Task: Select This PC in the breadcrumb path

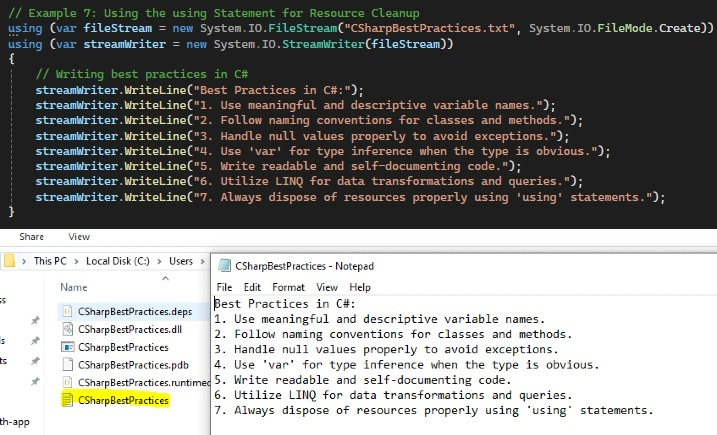Action: click(x=50, y=261)
